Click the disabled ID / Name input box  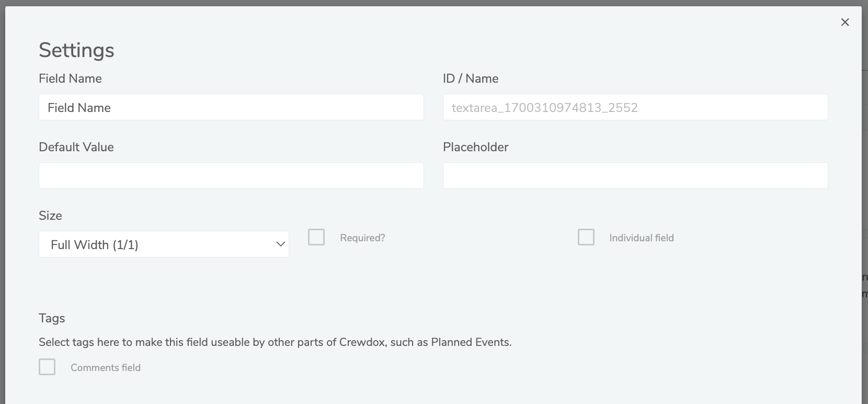[635, 107]
